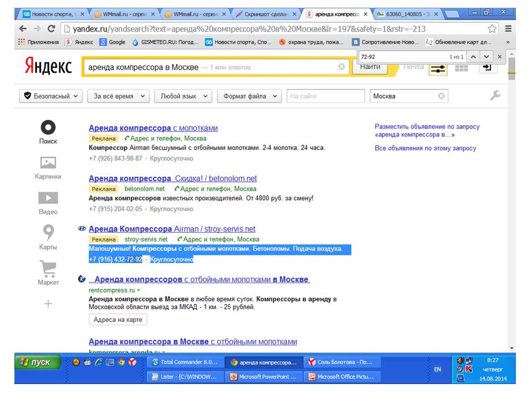Show more bookmarks with chevron

point(508,42)
